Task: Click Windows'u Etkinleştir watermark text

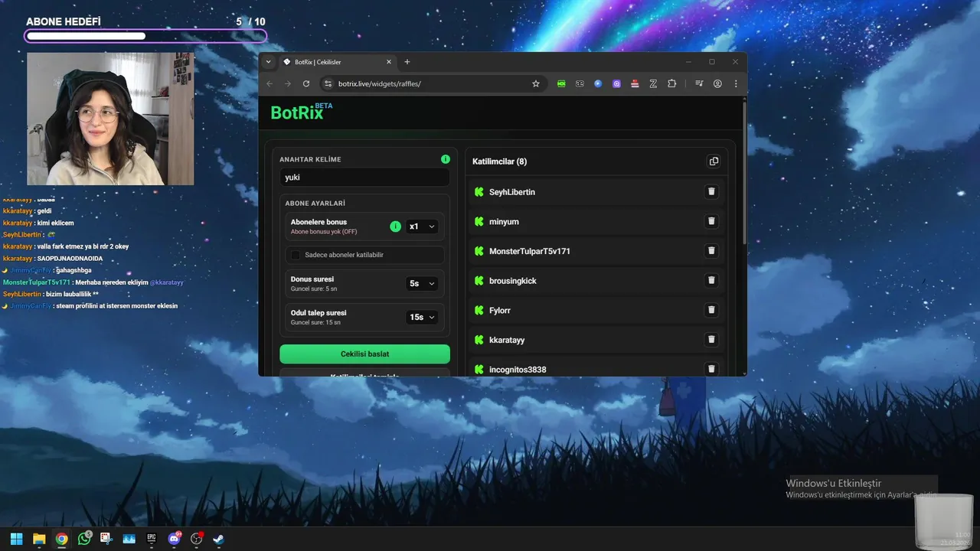Action: tap(834, 484)
